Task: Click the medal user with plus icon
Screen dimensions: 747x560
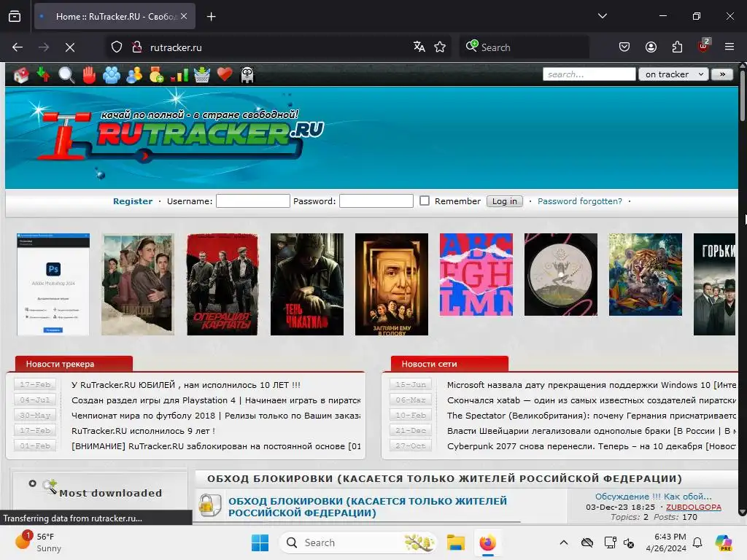Action: click(x=156, y=75)
